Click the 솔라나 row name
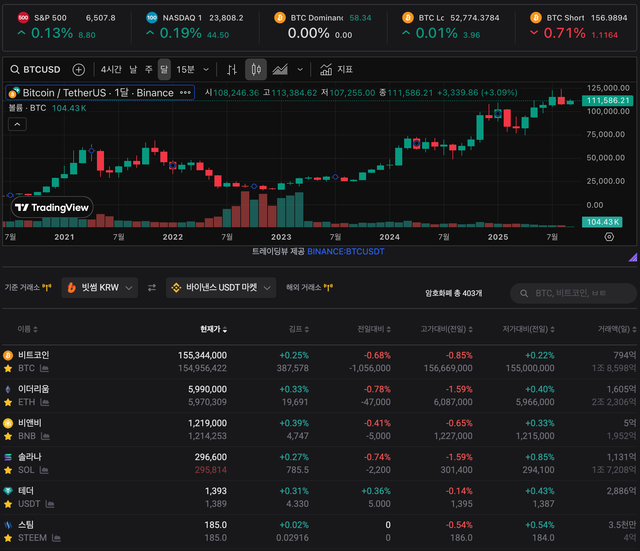 [30, 457]
